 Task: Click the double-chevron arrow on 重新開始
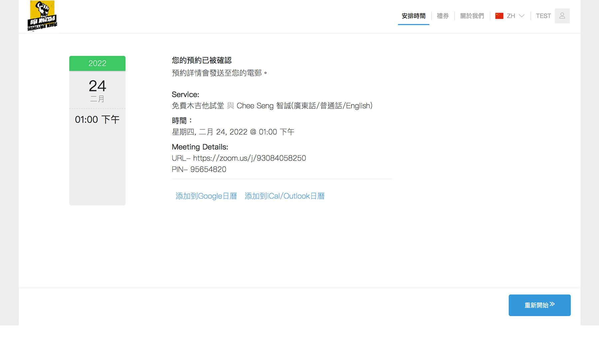[x=552, y=304]
